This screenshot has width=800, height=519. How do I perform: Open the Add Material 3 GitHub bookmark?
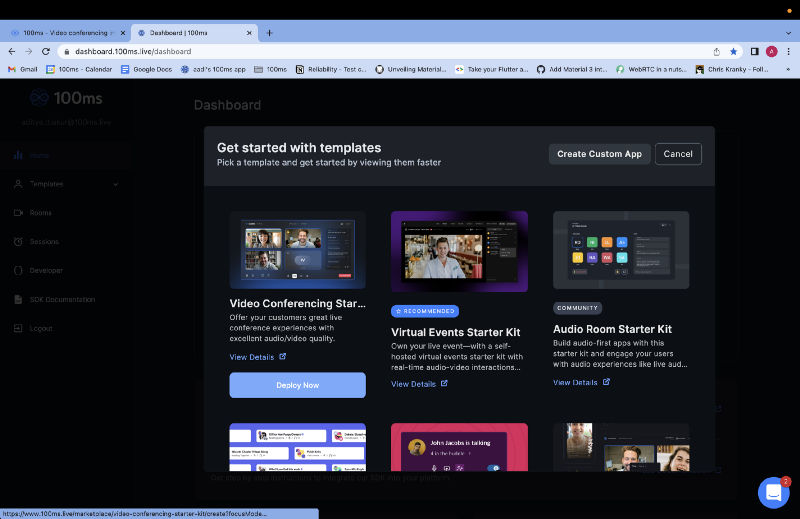point(572,69)
